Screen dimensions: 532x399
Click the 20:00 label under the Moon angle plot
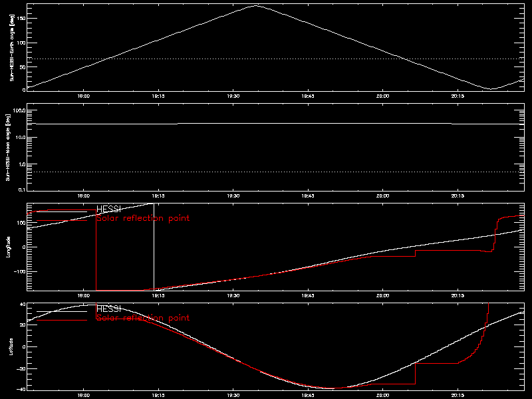click(382, 196)
